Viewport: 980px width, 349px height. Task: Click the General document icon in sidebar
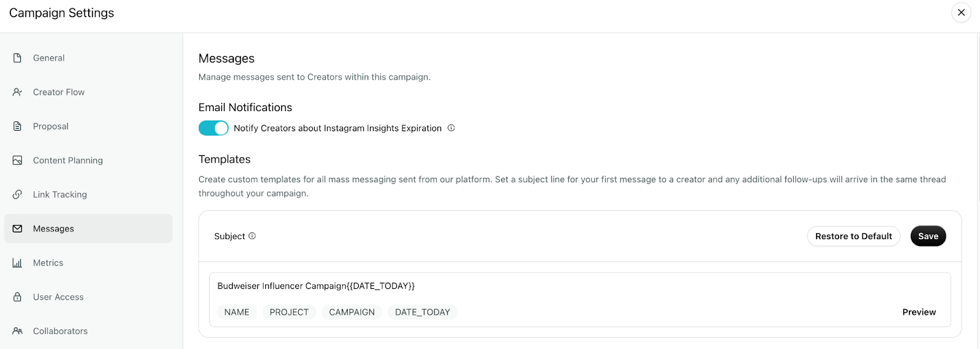click(x=17, y=58)
